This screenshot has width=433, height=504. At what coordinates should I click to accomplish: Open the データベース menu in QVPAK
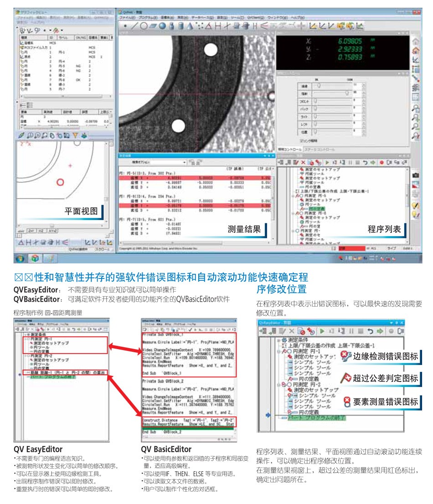click(x=202, y=18)
